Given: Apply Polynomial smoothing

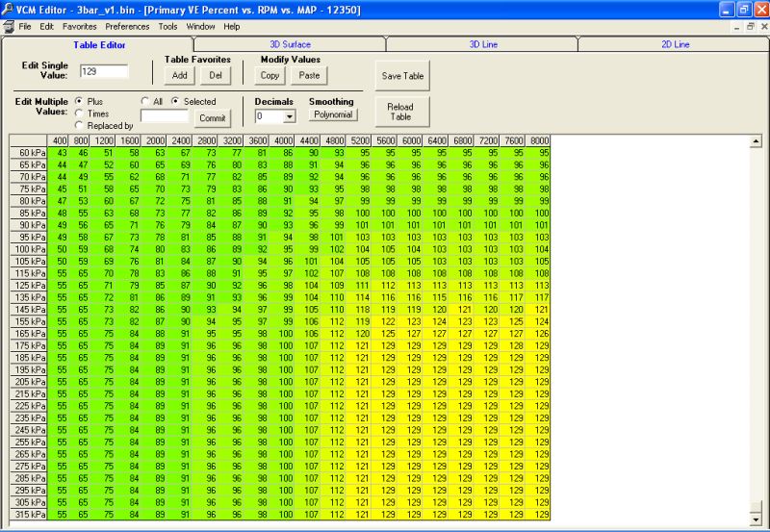Looking at the screenshot, I should click(x=333, y=114).
